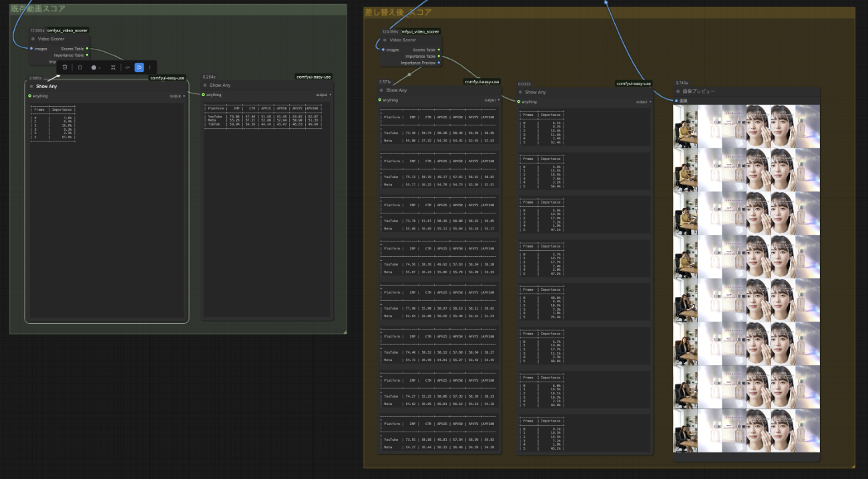The height and width of the screenshot is (479, 868).
Task: Collapse the right group's Video Scorer node
Action: click(385, 40)
